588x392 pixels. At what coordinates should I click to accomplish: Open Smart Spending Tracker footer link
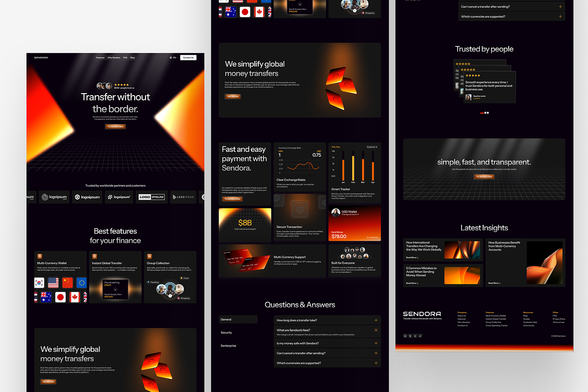click(497, 325)
